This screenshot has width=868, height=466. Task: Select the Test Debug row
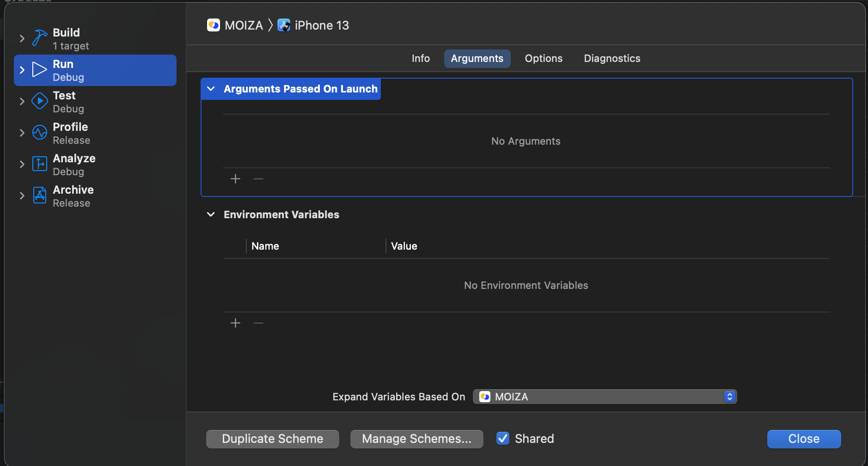pos(95,102)
